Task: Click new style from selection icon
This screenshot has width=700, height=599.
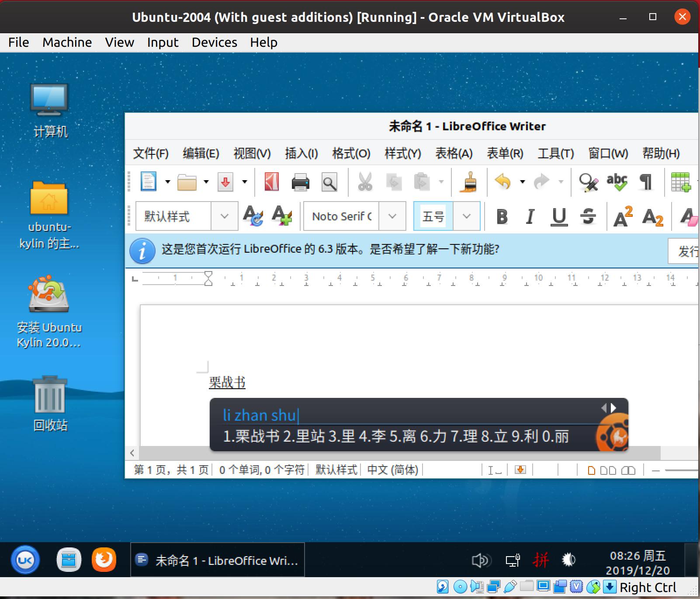Action: click(x=282, y=216)
